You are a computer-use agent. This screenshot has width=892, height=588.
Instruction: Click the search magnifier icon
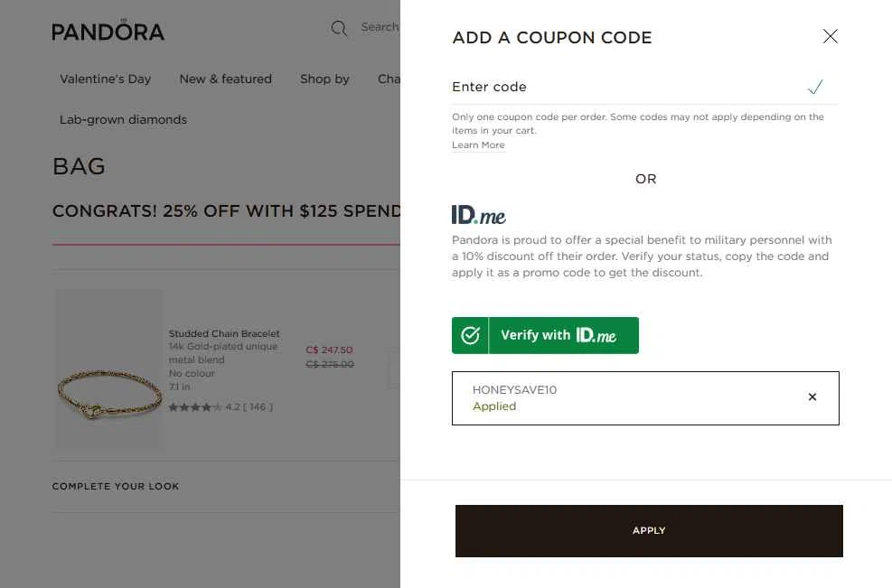tap(339, 28)
